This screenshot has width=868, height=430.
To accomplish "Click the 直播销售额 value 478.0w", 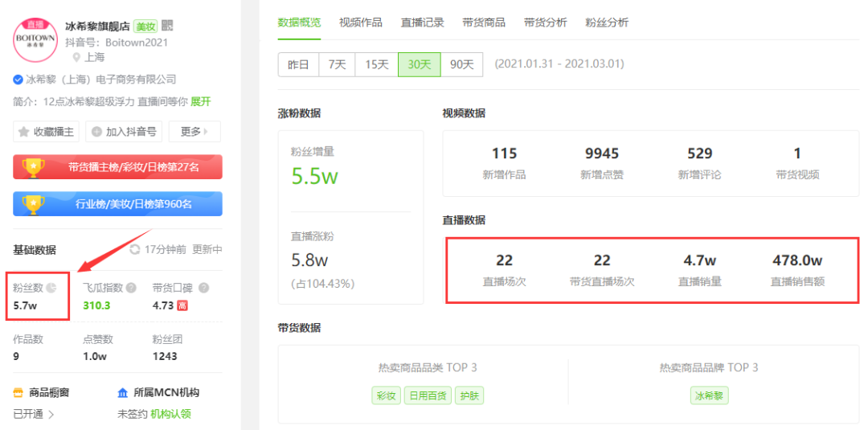I will point(798,260).
